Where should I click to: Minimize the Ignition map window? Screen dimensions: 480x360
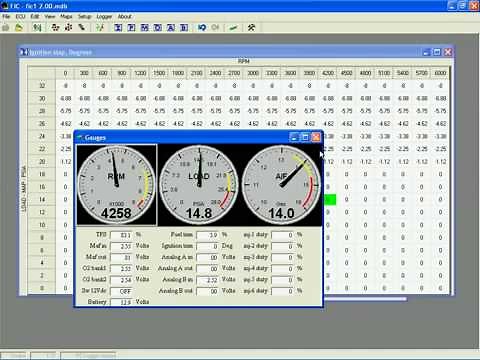point(426,52)
